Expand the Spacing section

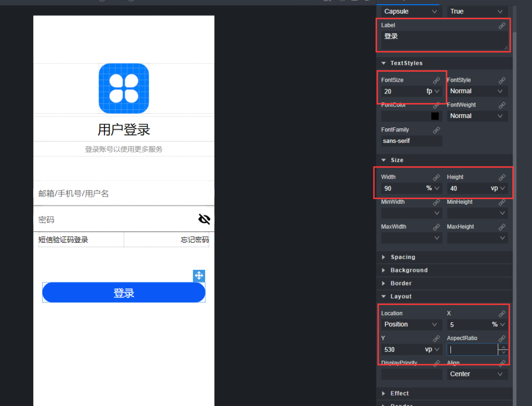383,257
